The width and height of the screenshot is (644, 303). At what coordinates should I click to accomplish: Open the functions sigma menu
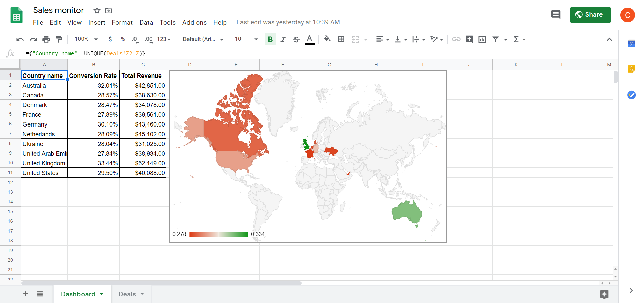coord(519,39)
